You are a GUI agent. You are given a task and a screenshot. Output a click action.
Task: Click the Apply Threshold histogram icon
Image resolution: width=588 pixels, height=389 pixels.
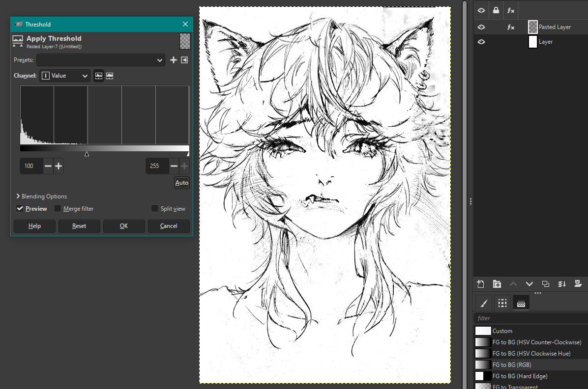click(18, 41)
